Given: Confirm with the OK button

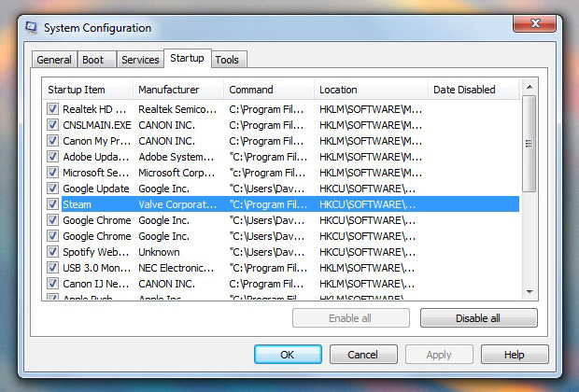Looking at the screenshot, I should 288,355.
